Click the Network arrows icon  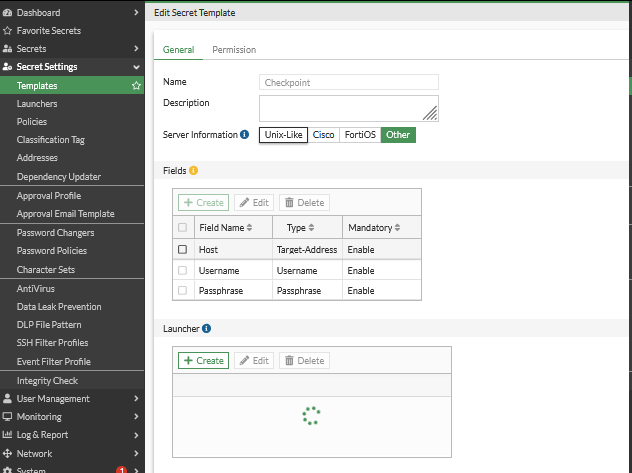tap(7, 453)
